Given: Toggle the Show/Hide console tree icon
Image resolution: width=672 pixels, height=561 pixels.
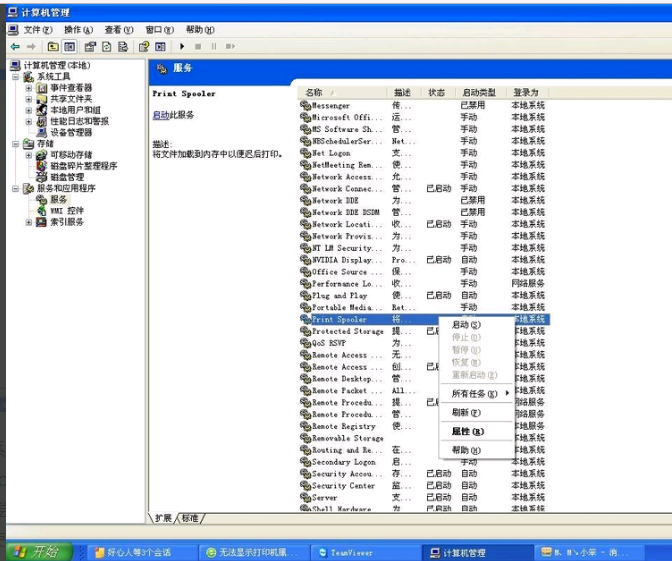Looking at the screenshot, I should click(69, 46).
